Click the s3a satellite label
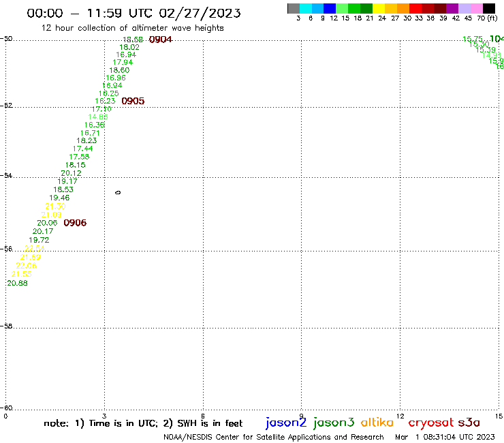 tap(469, 423)
